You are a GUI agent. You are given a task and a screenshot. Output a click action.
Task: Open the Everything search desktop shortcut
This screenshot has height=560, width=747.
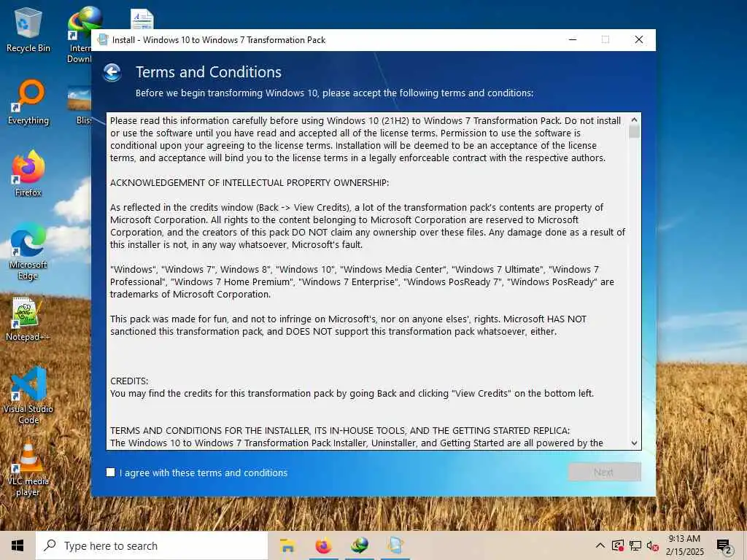coord(28,102)
